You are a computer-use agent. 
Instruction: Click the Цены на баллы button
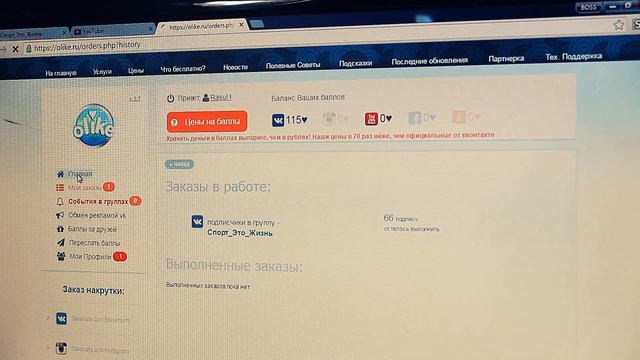point(207,122)
